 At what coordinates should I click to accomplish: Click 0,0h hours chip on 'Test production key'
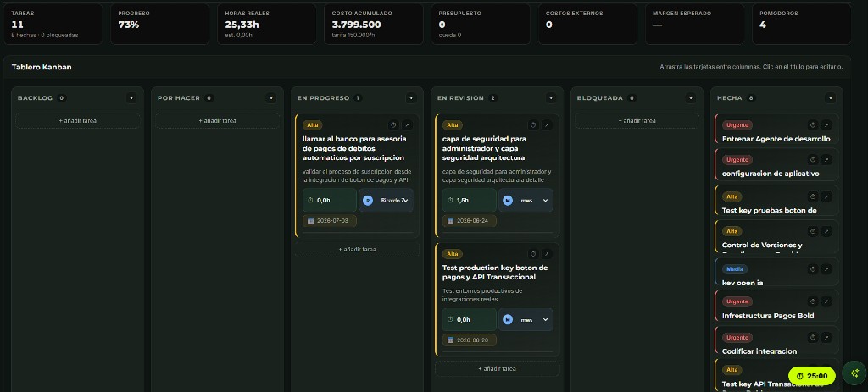(470, 319)
